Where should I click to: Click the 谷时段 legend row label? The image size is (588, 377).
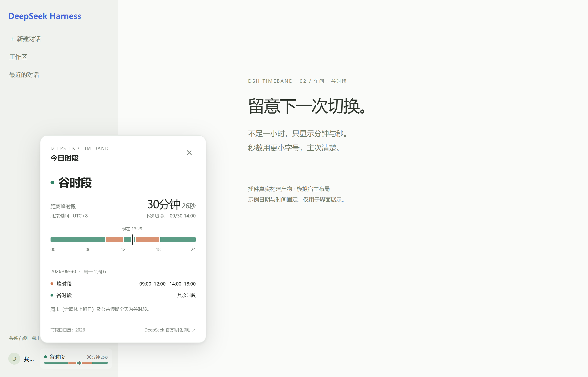64,295
